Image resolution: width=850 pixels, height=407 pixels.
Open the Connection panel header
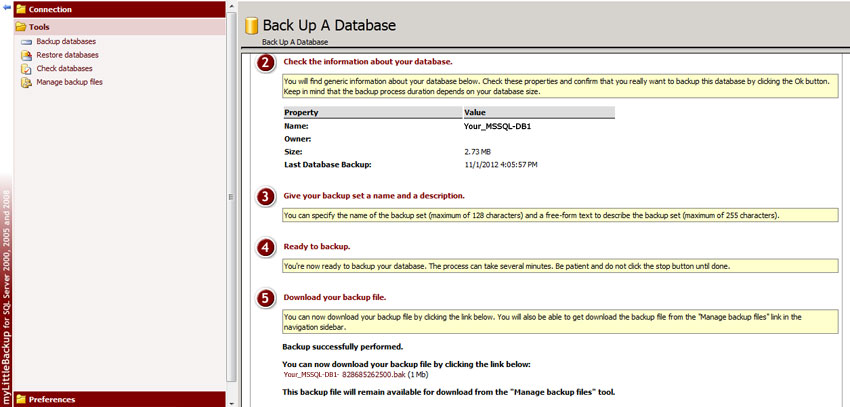(x=119, y=9)
